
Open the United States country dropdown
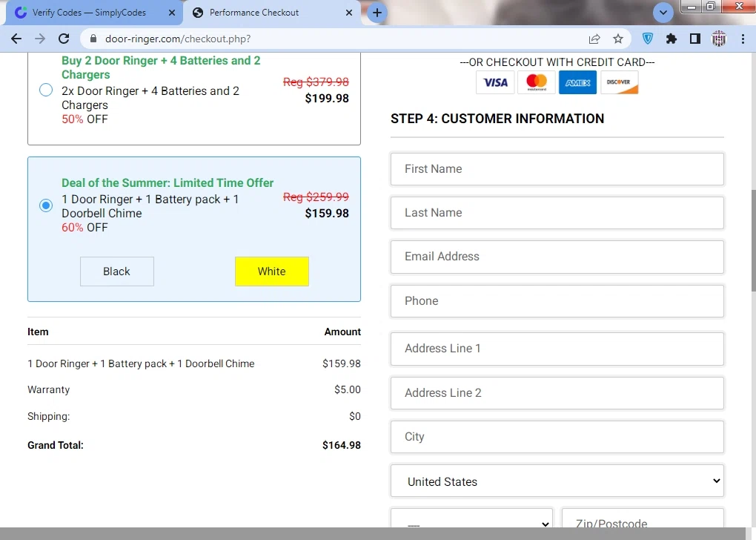557,481
